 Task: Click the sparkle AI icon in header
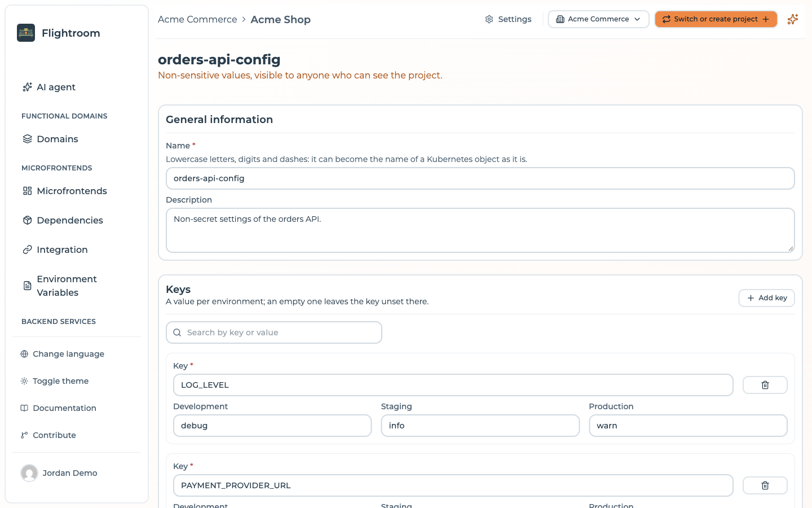click(793, 19)
